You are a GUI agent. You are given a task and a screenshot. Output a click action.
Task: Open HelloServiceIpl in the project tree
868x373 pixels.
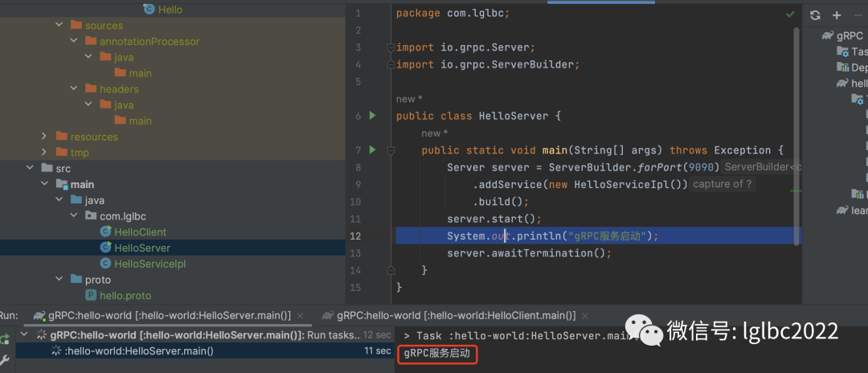tap(149, 264)
